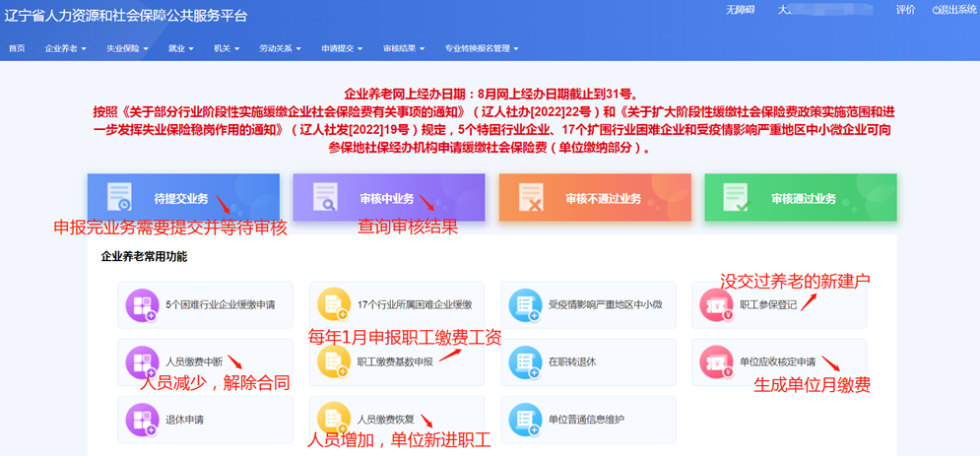The image size is (980, 456).
Task: Open the 审核中业务 magnifier icon
Action: pyautogui.click(x=326, y=198)
